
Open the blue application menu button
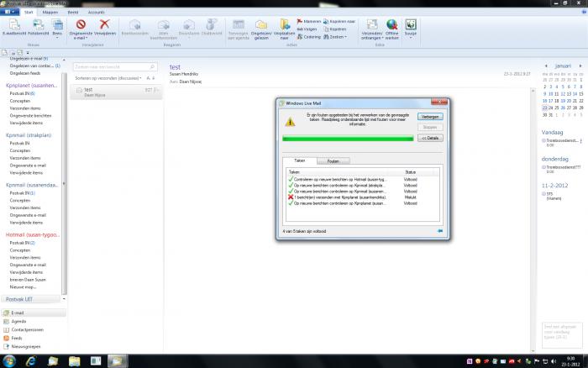pyautogui.click(x=9, y=12)
